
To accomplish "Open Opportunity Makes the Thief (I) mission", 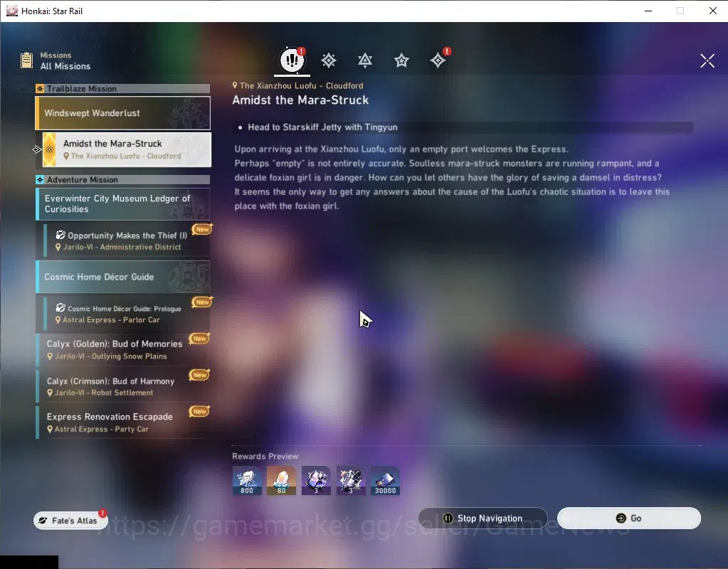I will coord(127,240).
